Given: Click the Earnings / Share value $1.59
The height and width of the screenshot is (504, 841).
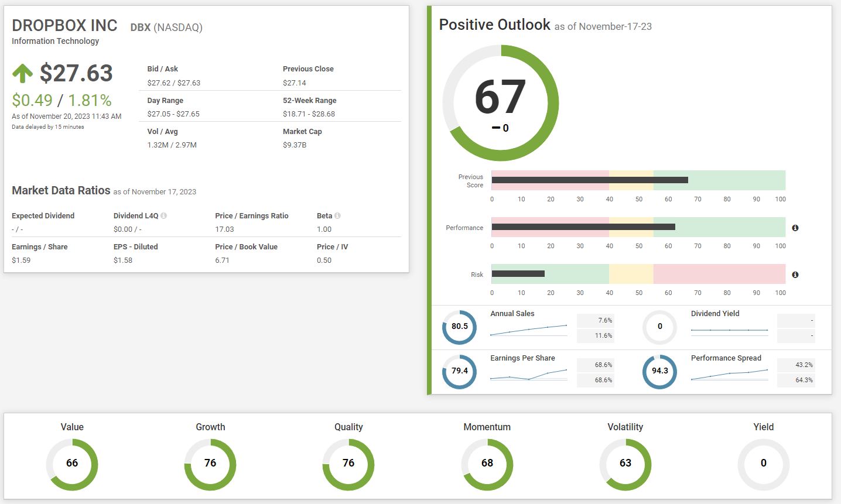Looking at the screenshot, I should tap(21, 260).
